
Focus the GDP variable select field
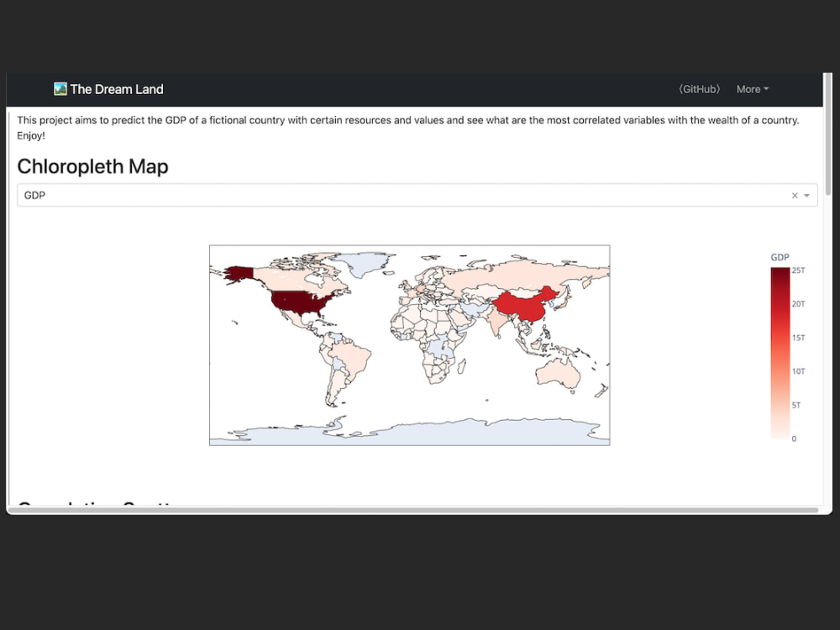coord(417,195)
